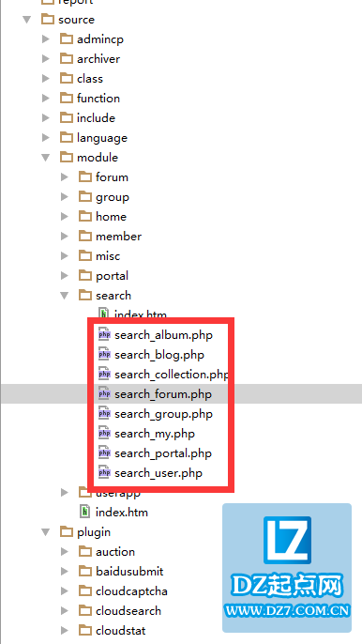Select the search_blog.php file

(159, 355)
